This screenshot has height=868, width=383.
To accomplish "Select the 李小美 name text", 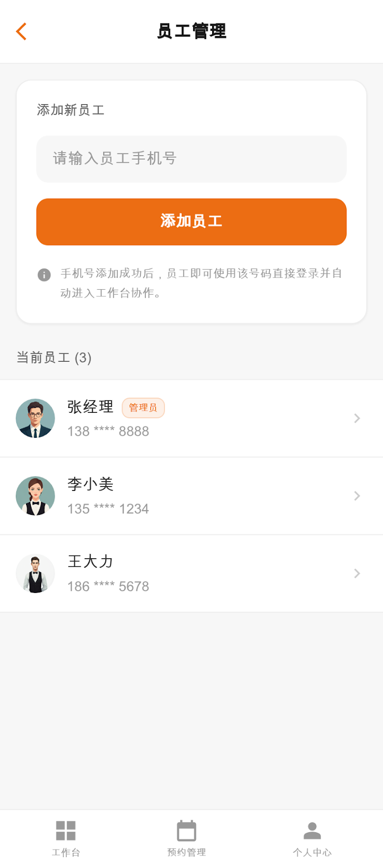I will 91,484.
